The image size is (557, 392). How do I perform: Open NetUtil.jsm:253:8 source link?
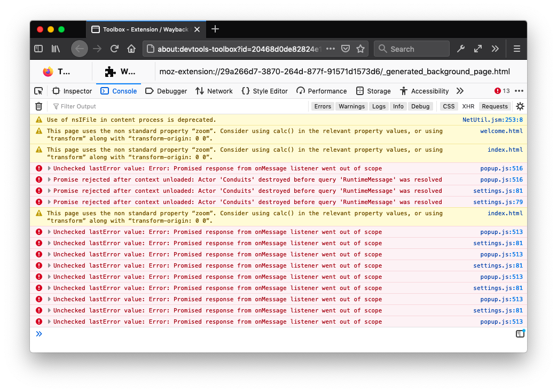[x=492, y=120]
